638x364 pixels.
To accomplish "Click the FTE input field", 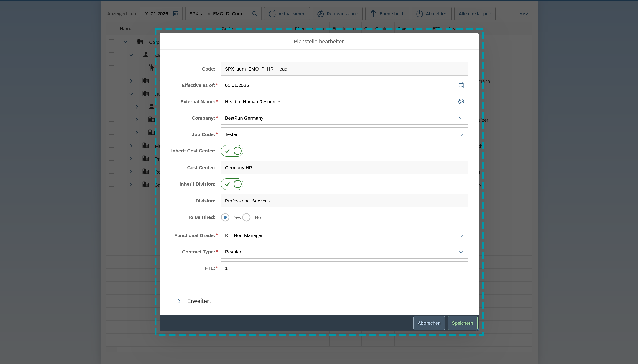I will (344, 268).
